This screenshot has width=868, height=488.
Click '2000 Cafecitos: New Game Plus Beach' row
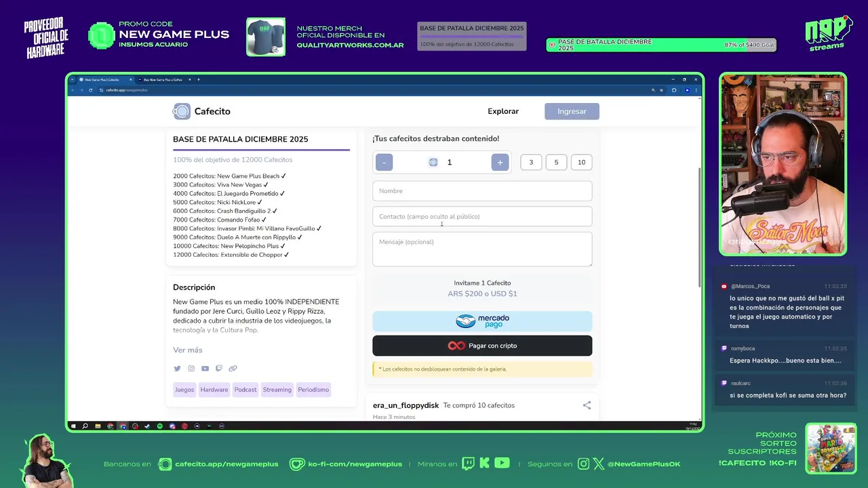tap(229, 176)
